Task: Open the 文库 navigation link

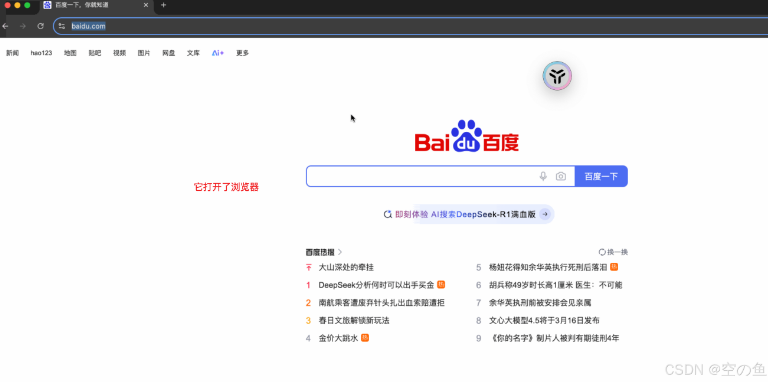Action: pyautogui.click(x=193, y=53)
